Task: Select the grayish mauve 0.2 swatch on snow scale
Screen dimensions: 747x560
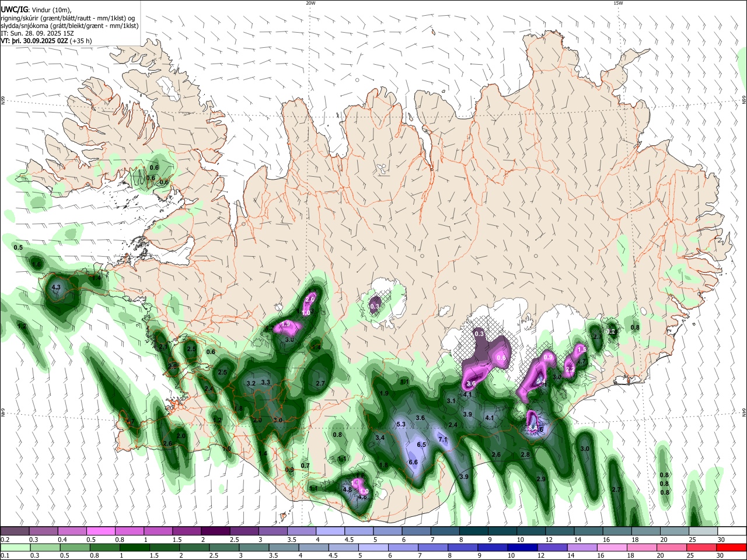Action: [15, 531]
